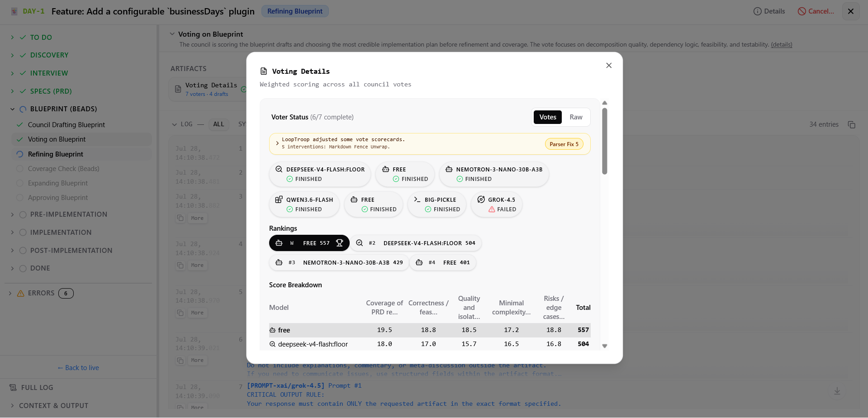Click the empty status circle beside POST-IMPLEMENTATION

(23, 251)
